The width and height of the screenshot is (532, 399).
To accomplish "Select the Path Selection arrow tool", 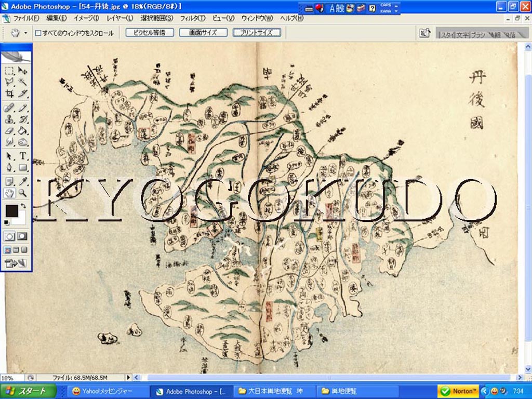I will tap(9, 156).
